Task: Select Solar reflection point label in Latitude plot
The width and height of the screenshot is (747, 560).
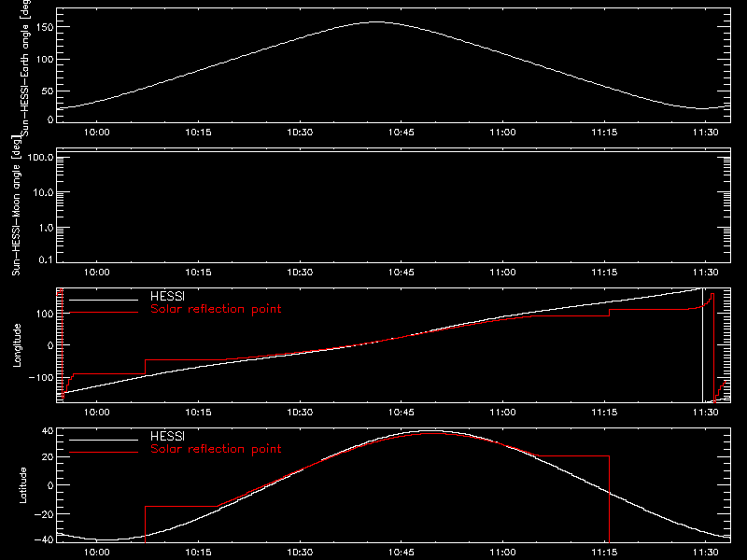Action: click(216, 449)
